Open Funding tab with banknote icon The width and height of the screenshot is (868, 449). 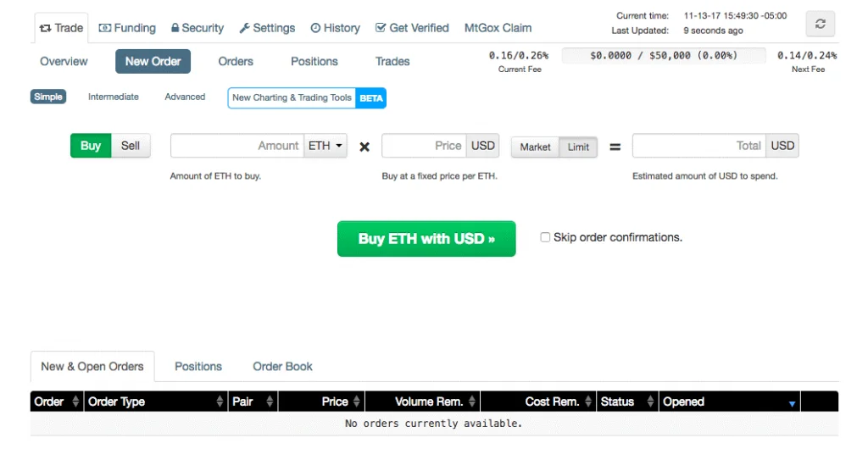(127, 28)
